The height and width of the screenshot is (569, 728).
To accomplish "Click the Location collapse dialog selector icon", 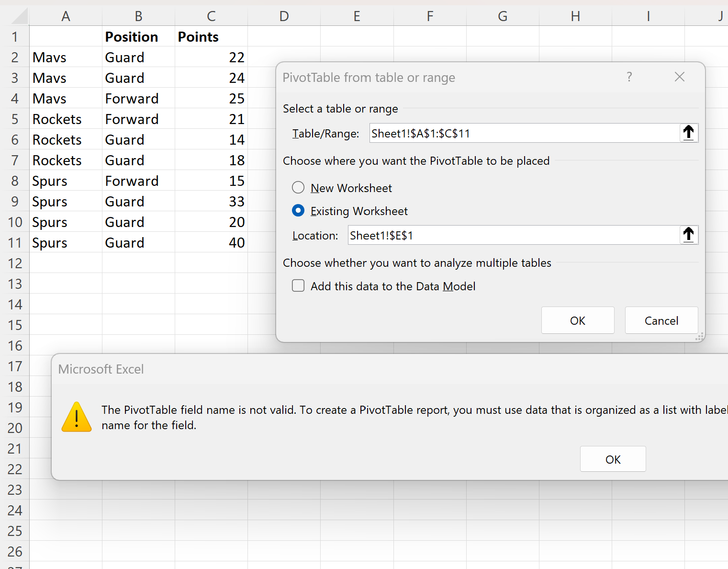I will [x=689, y=235].
